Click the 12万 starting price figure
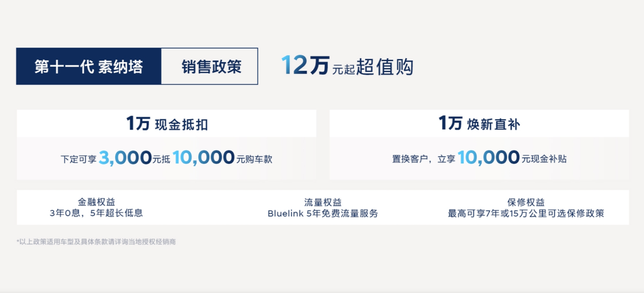 305,65
